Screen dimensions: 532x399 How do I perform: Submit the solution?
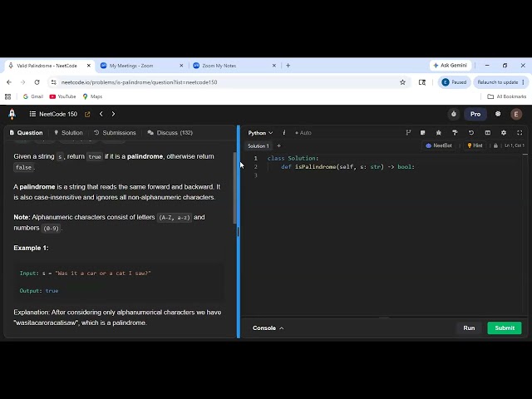click(505, 328)
